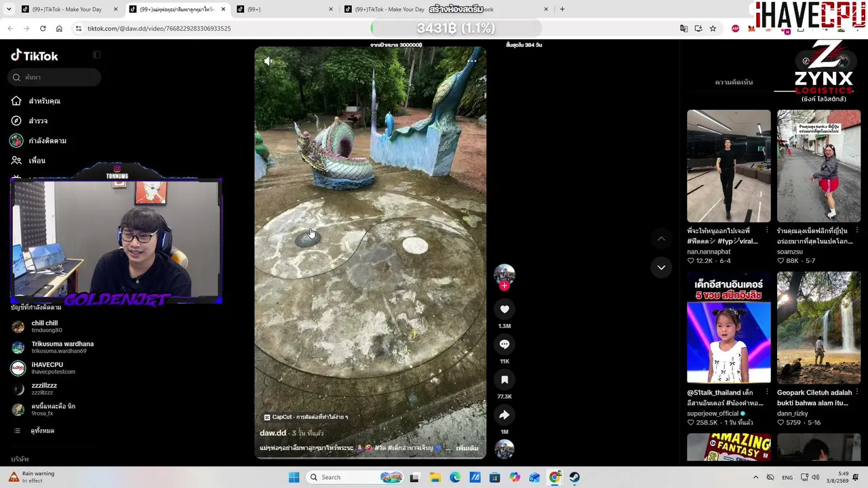
Task: Switch to the ความคิดเห็น comments tab
Action: [x=734, y=82]
